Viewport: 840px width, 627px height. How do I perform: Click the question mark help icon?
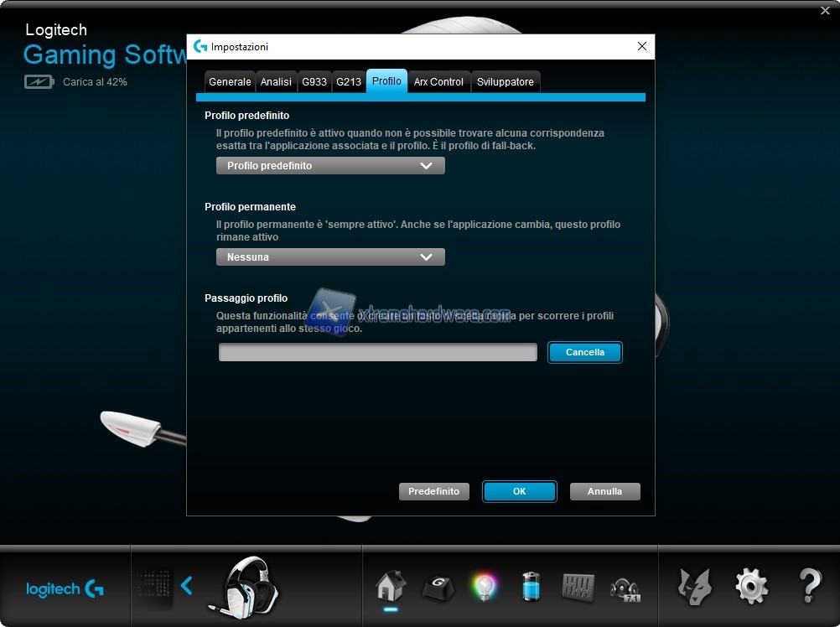809,586
